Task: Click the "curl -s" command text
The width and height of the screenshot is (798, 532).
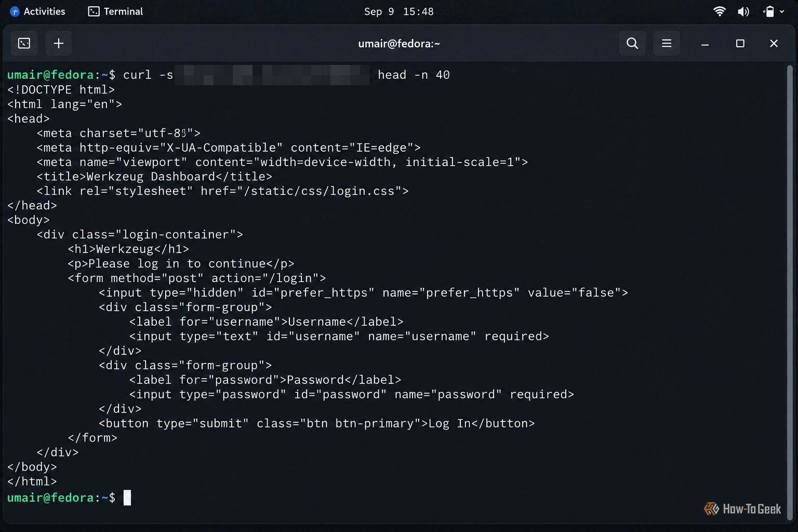Action: 148,75
